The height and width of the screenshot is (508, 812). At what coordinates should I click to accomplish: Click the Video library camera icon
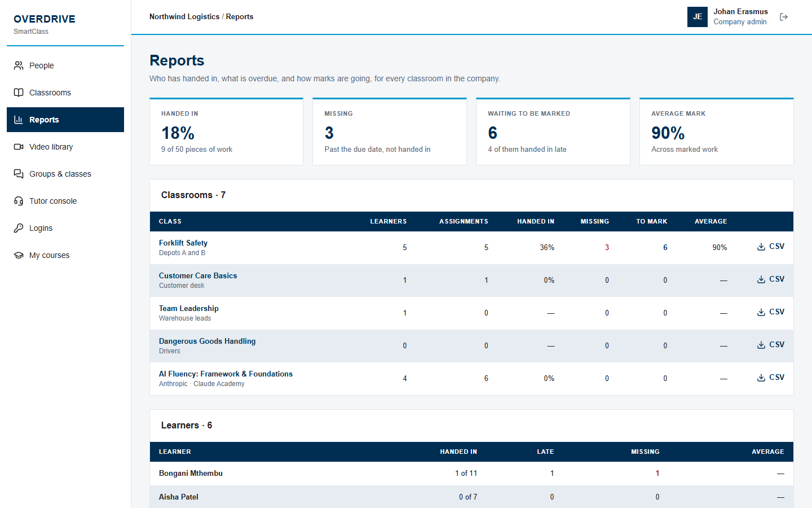(19, 147)
